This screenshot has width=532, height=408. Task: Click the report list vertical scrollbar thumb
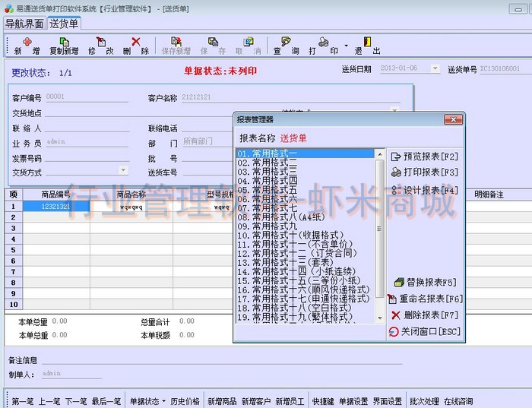pyautogui.click(x=380, y=229)
